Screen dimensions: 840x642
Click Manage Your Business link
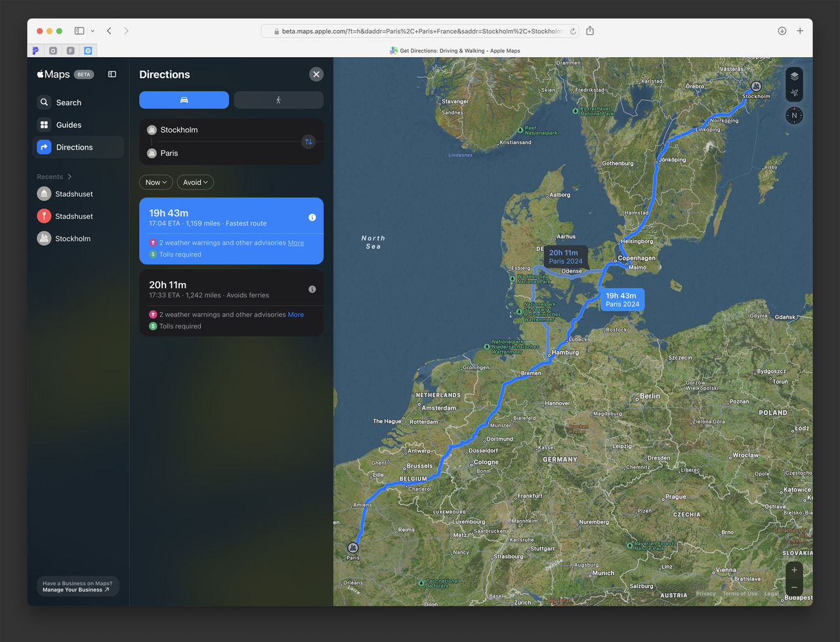coord(77,590)
